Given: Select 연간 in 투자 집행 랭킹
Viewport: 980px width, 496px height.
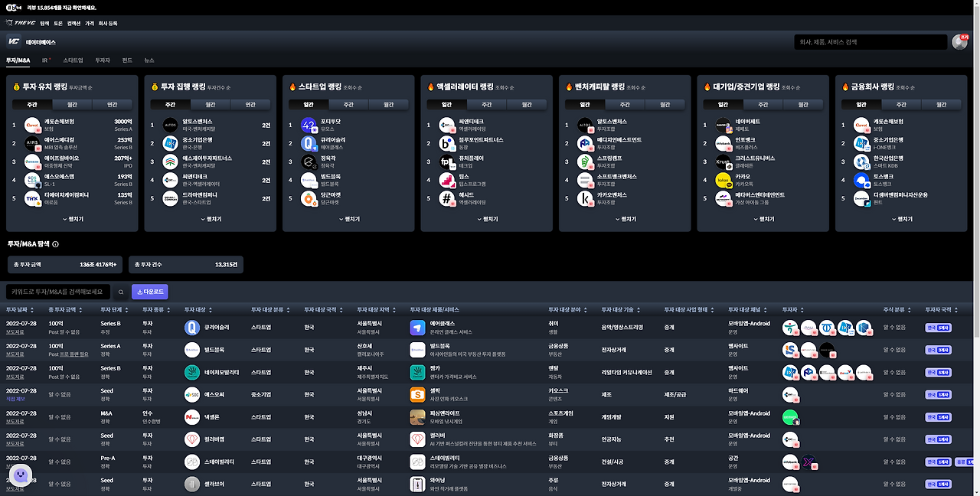Looking at the screenshot, I should click(x=250, y=105).
